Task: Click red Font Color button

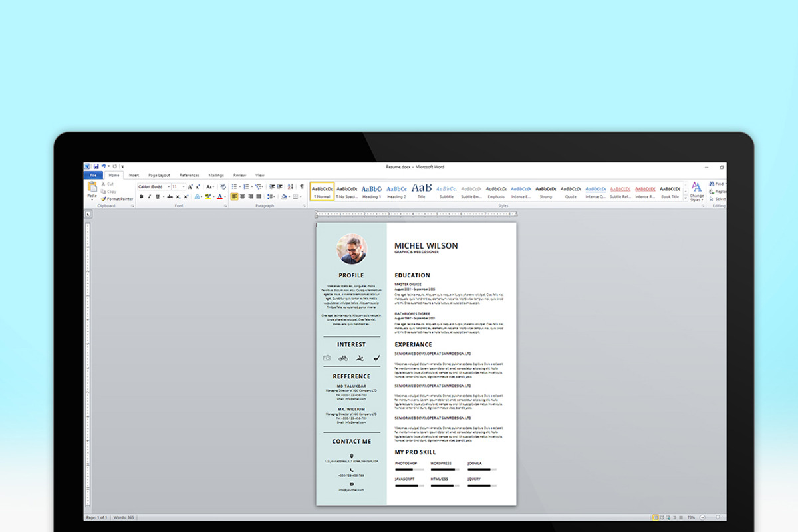Action: [x=219, y=197]
